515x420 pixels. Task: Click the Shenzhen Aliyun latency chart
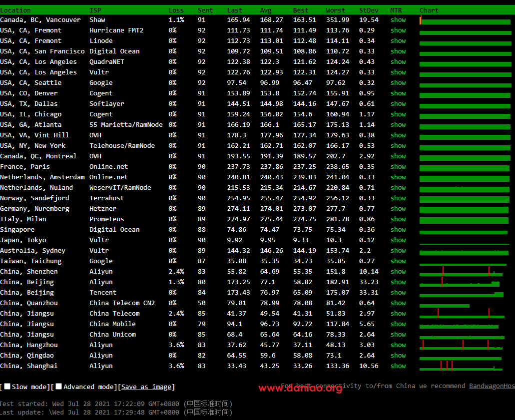(461, 272)
